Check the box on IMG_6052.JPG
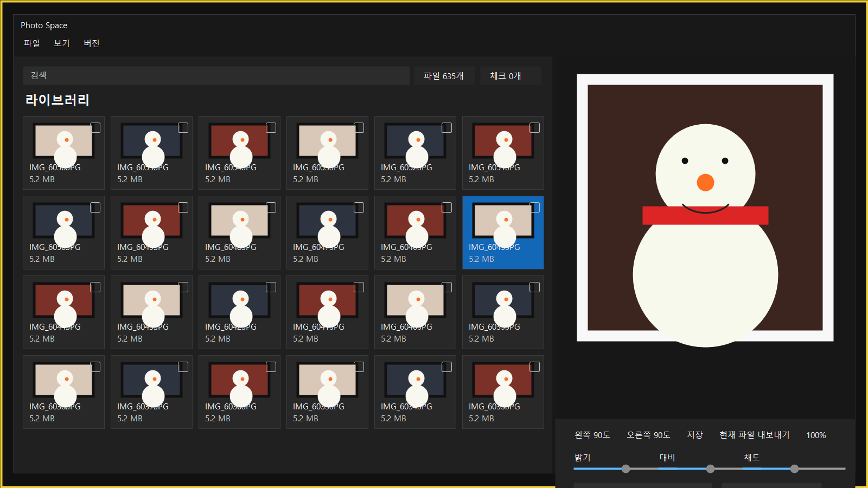Image resolution: width=868 pixels, height=488 pixels. [x=447, y=128]
